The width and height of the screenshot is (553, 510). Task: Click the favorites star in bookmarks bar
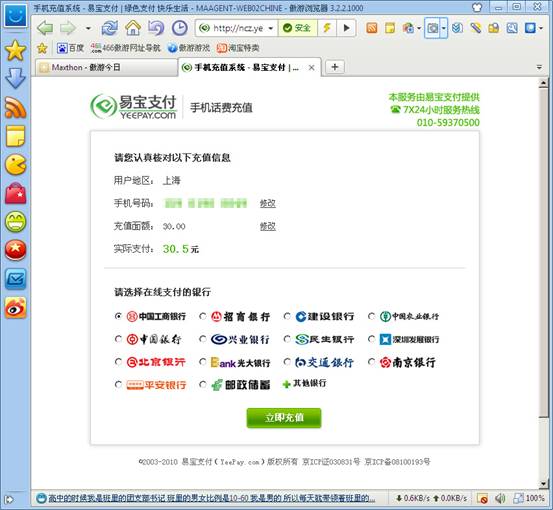pyautogui.click(x=42, y=48)
